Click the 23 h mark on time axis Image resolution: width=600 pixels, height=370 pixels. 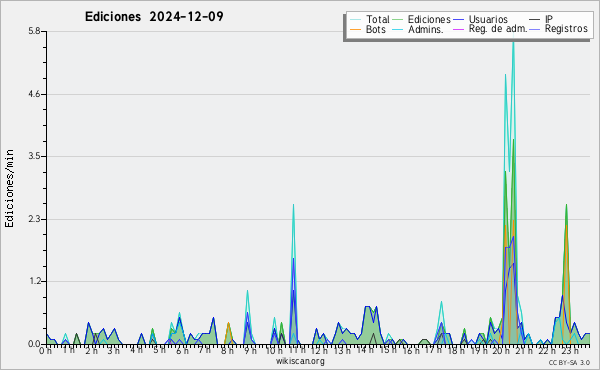pyautogui.click(x=570, y=350)
